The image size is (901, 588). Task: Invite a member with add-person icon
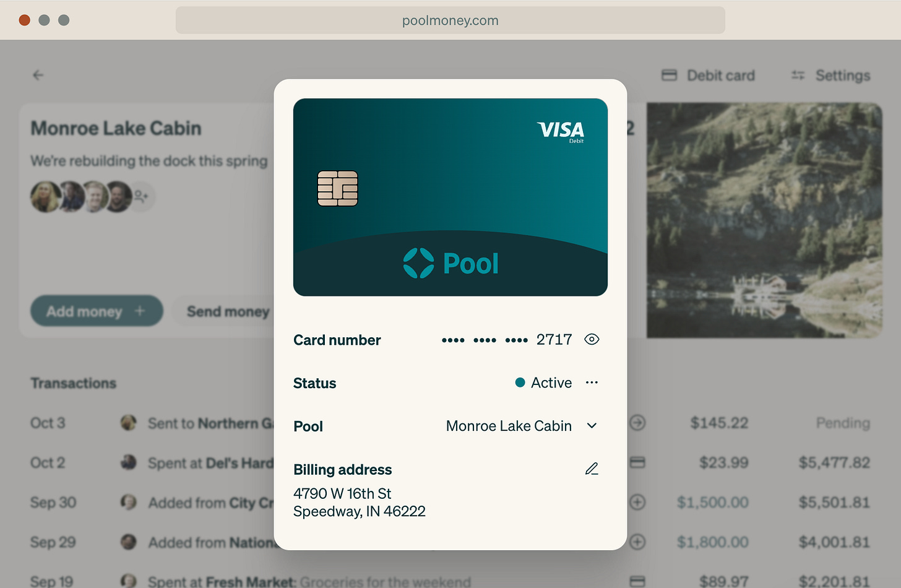(x=142, y=197)
